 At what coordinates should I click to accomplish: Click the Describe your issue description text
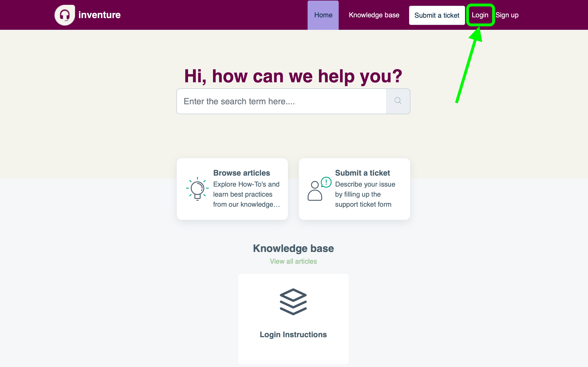pos(365,194)
